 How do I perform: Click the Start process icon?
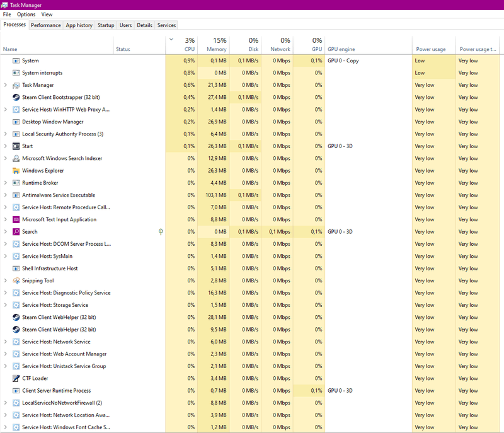coord(16,146)
